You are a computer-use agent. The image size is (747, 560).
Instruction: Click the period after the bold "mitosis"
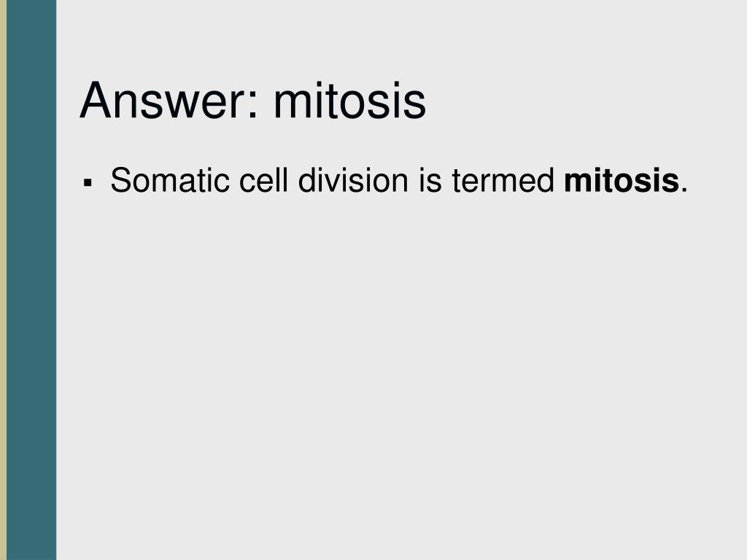pyautogui.click(x=684, y=190)
